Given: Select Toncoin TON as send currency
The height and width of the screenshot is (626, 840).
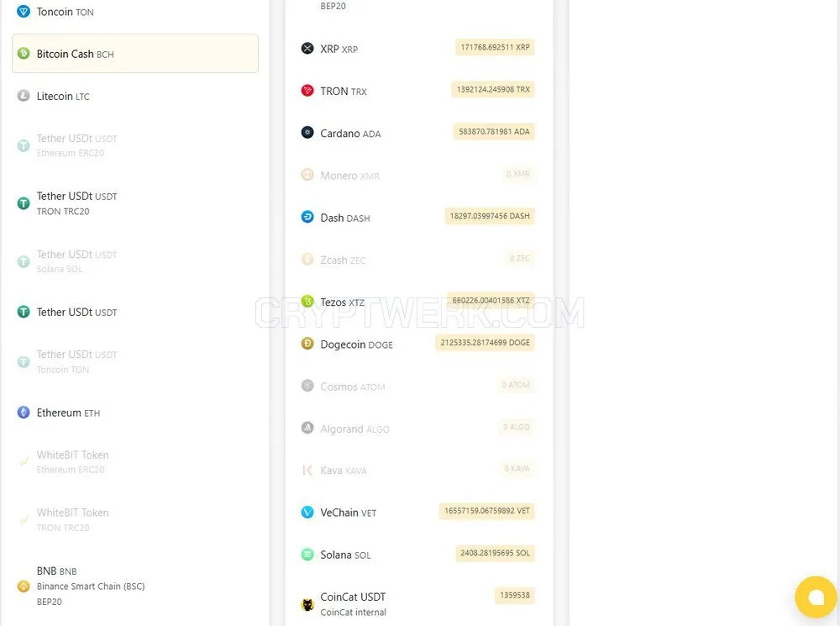Looking at the screenshot, I should 135,12.
